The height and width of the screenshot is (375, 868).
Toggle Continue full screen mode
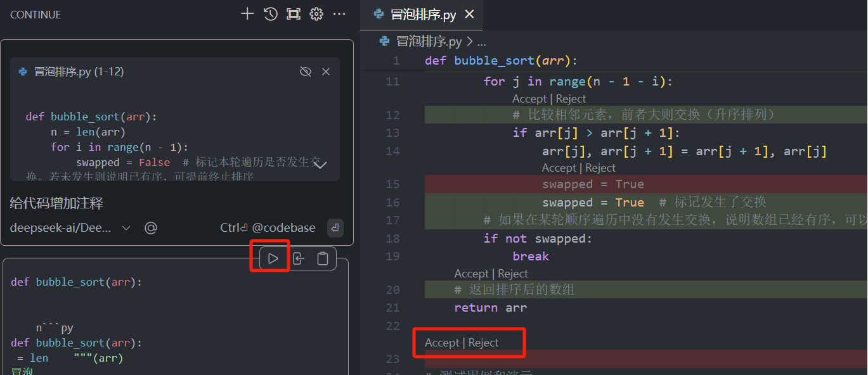294,14
